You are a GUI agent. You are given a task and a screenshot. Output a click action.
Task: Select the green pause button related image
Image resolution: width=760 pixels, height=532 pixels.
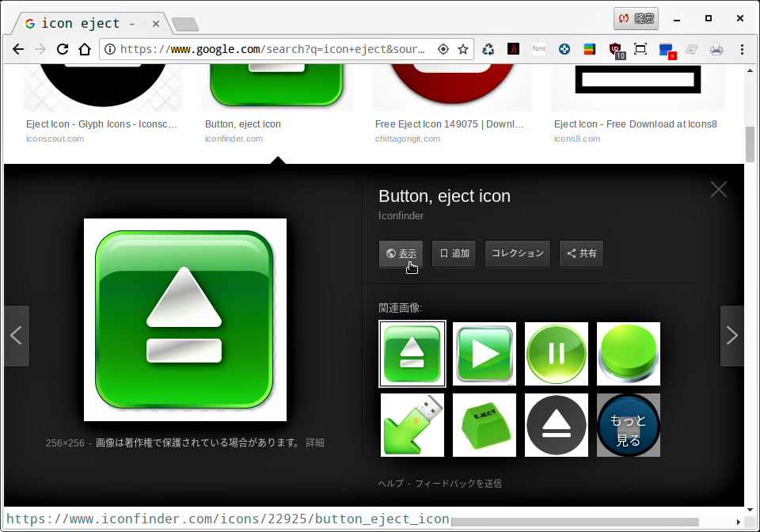(x=556, y=354)
